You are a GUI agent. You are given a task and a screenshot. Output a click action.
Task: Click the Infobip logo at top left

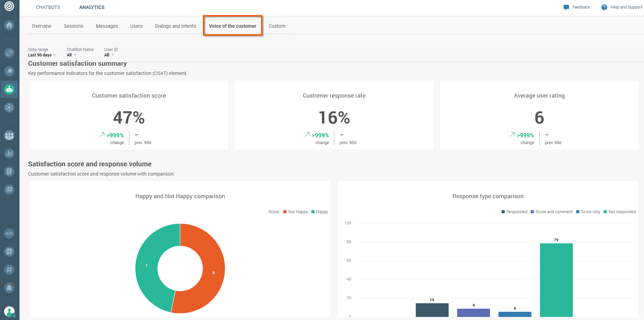9,6
